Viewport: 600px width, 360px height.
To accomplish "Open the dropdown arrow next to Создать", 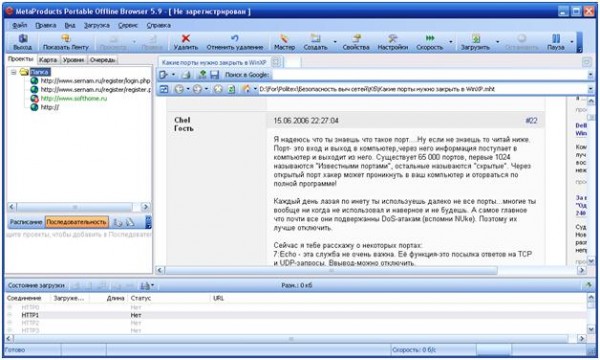I will 335,42.
